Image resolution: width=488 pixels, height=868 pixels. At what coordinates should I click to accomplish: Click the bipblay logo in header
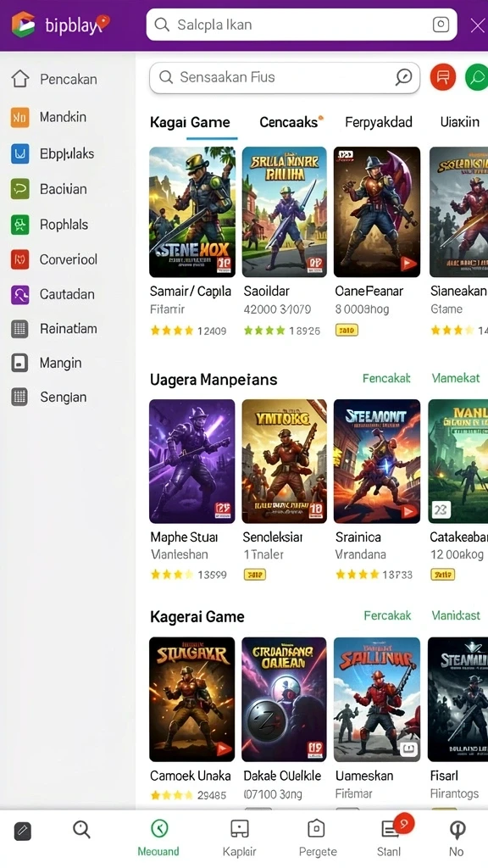pyautogui.click(x=60, y=25)
